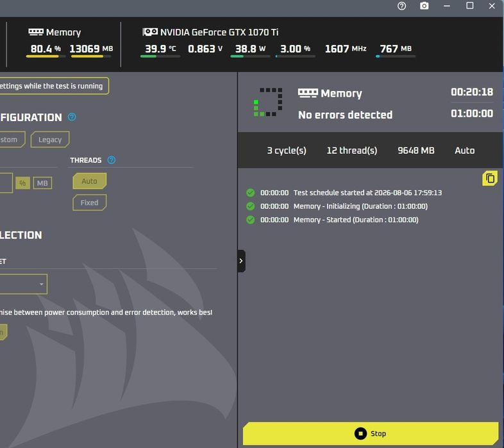Image resolution: width=504 pixels, height=448 pixels.
Task: Click the square progress indicator animation
Action: 268,102
